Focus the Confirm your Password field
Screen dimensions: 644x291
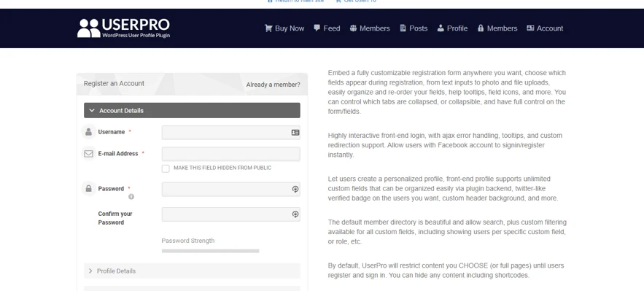[230, 214]
